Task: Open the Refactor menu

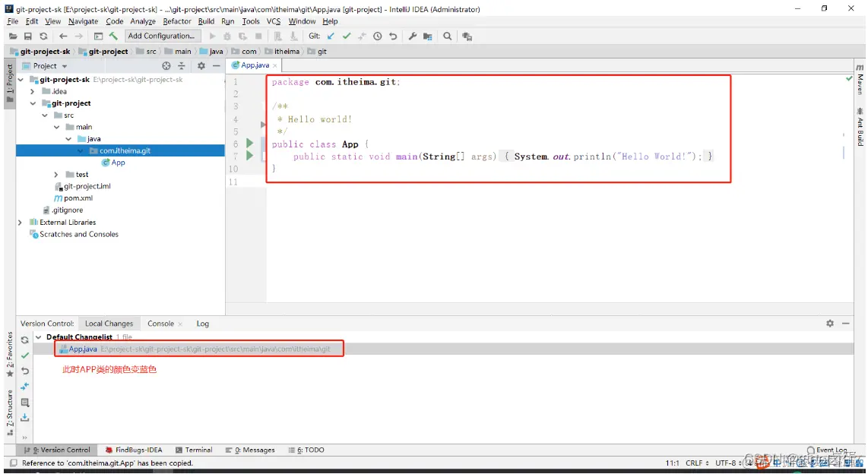Action: [177, 21]
